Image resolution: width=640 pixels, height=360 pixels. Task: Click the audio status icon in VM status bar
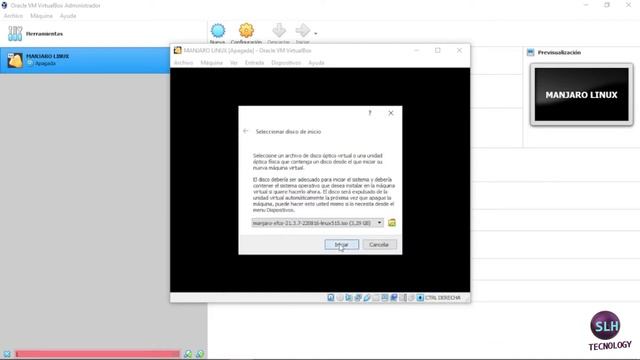click(349, 298)
